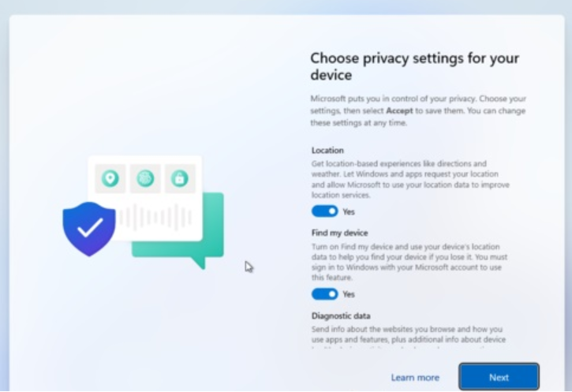Turn off the Location toggle
The height and width of the screenshot is (392, 572).
(x=324, y=211)
